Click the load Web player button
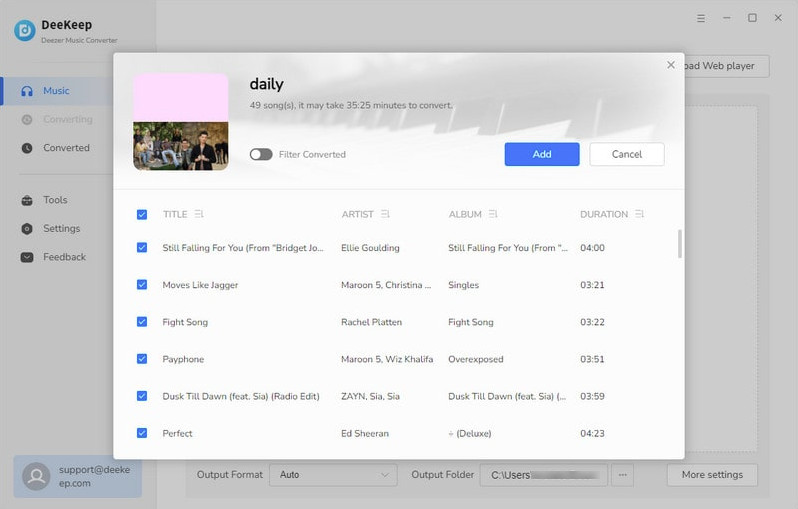This screenshot has height=509, width=798. point(727,66)
